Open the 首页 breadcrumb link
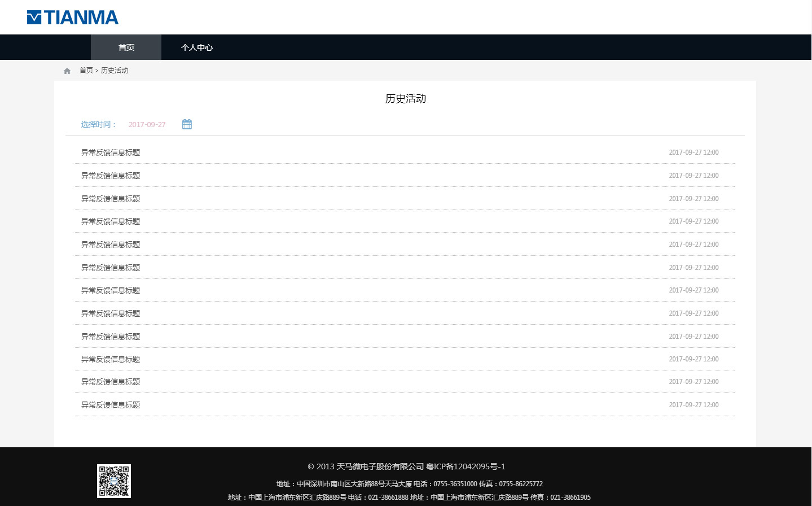Screen dimensions: 812x506 coord(86,70)
